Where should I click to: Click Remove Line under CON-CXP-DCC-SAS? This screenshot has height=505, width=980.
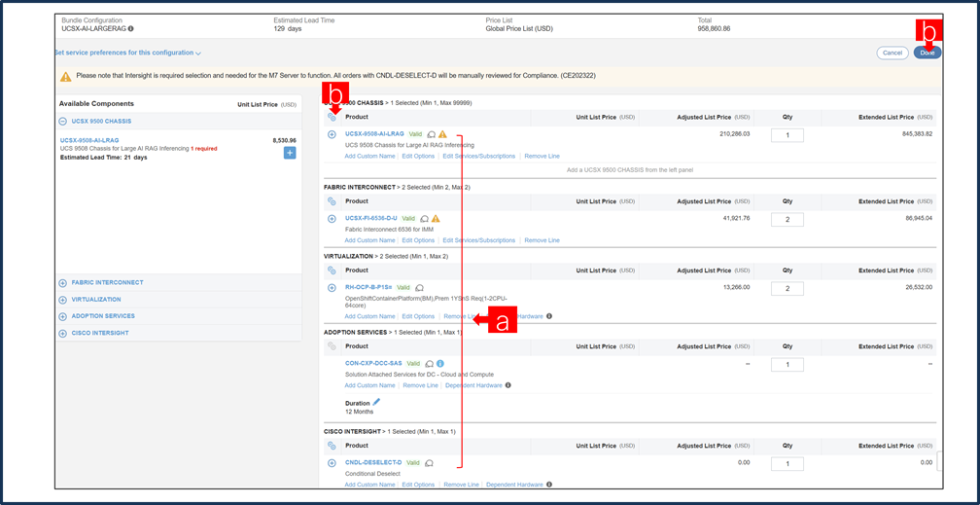[421, 385]
